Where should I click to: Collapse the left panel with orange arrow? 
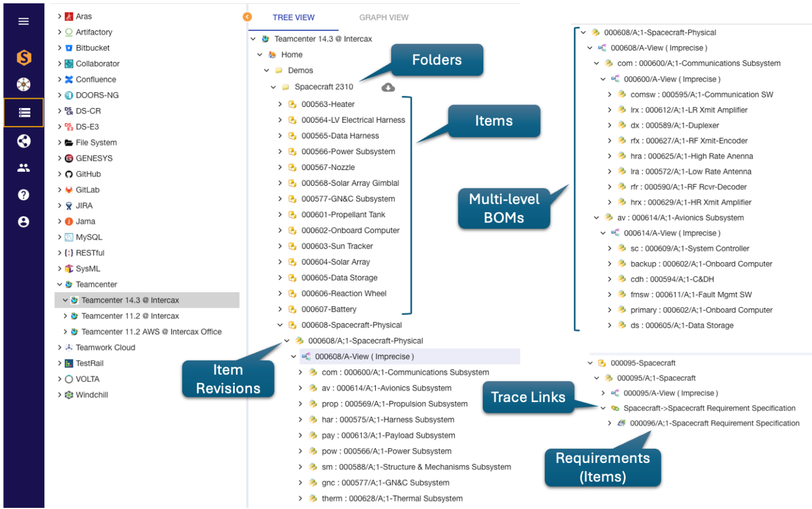coord(247,17)
